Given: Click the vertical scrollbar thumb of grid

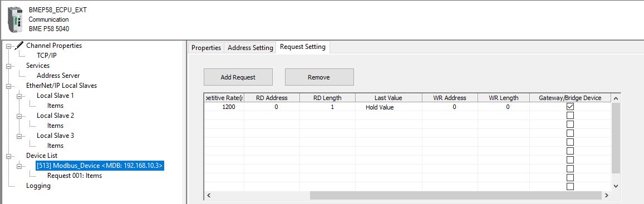Looking at the screenshot, I should pyautogui.click(x=615, y=138).
